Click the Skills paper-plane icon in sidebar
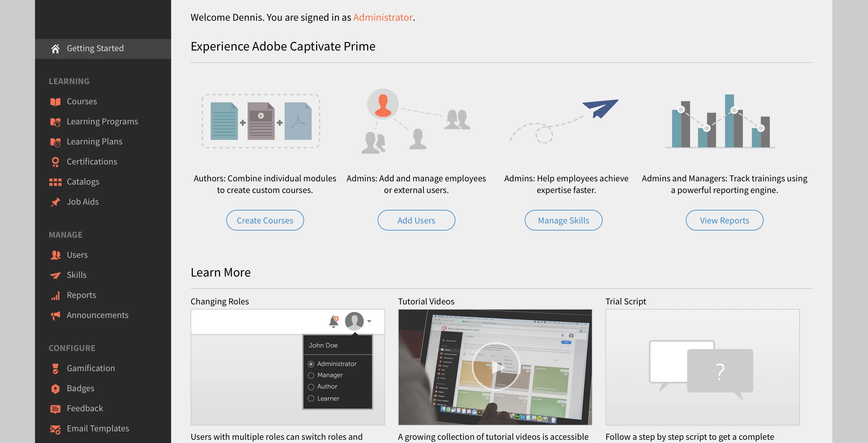The image size is (868, 443). [x=55, y=275]
